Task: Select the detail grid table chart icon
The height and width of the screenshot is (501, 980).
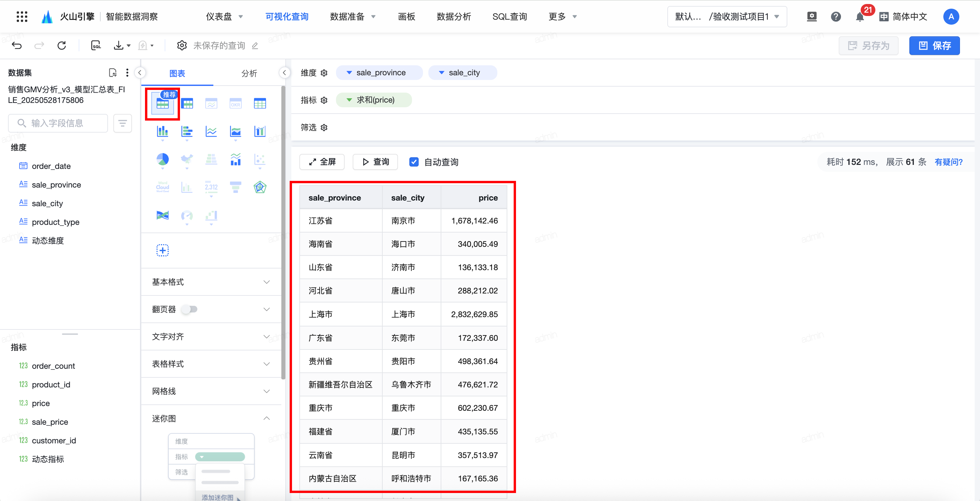Action: (x=260, y=104)
